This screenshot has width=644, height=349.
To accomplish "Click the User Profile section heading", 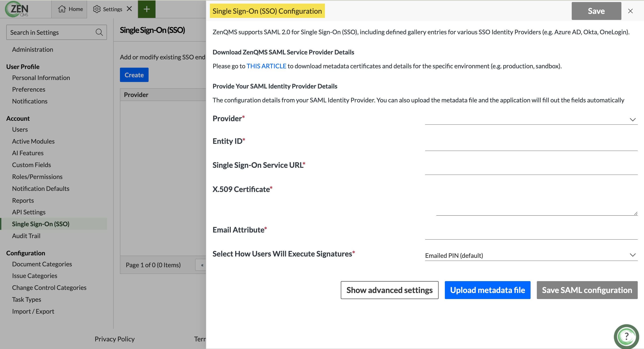I will coord(23,67).
